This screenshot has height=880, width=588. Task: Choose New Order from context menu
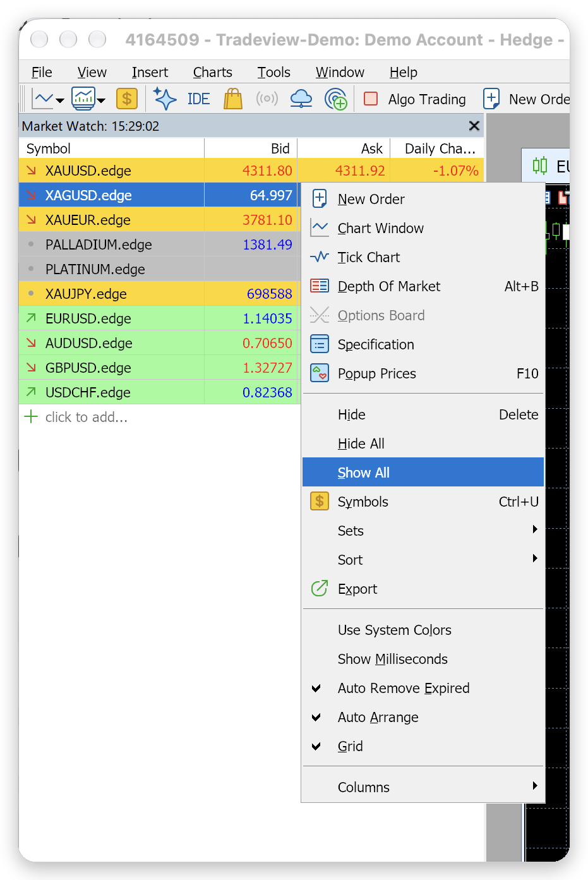pos(423,199)
